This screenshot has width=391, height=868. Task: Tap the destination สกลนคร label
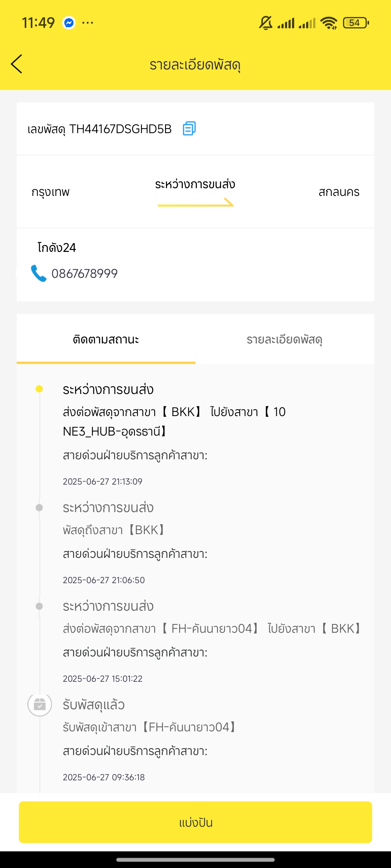339,192
